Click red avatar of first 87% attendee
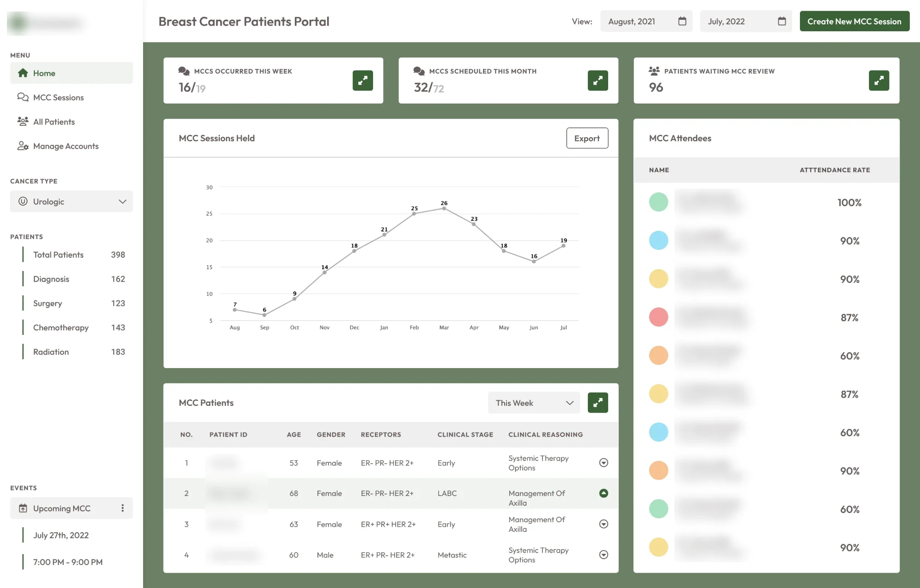 coord(658,317)
